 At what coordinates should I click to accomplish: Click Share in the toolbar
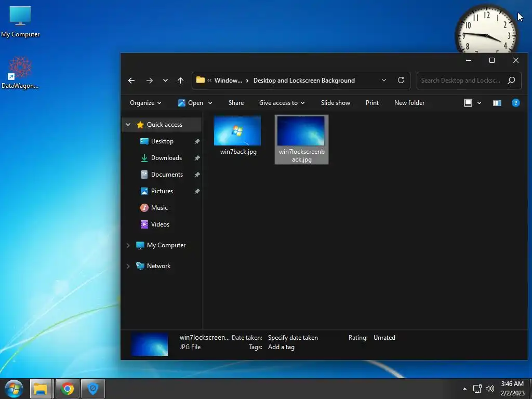point(236,103)
